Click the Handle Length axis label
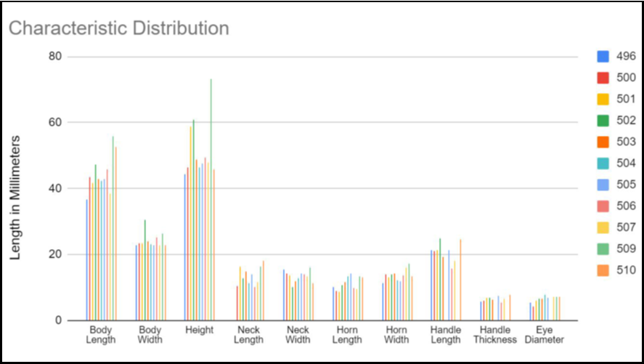 coord(446,335)
